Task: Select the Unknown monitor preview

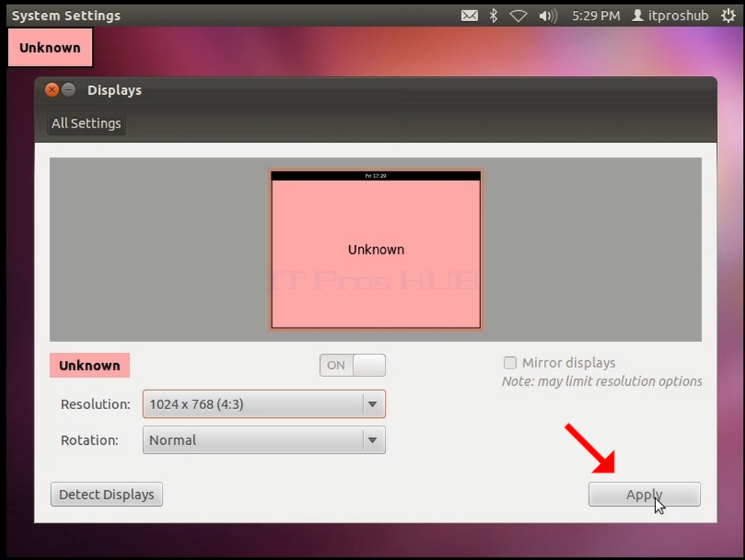Action: (376, 249)
